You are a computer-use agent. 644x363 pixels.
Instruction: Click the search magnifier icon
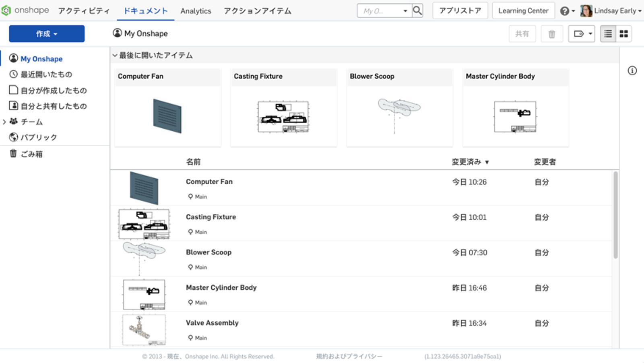[x=417, y=11]
